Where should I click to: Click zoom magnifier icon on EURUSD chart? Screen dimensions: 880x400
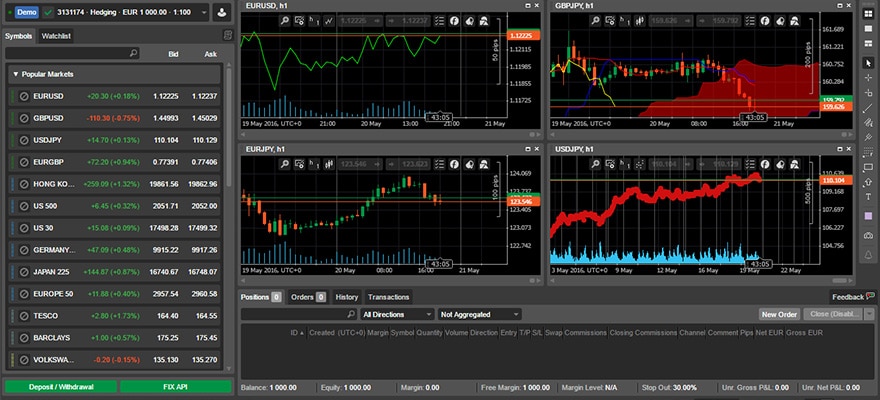(x=283, y=20)
